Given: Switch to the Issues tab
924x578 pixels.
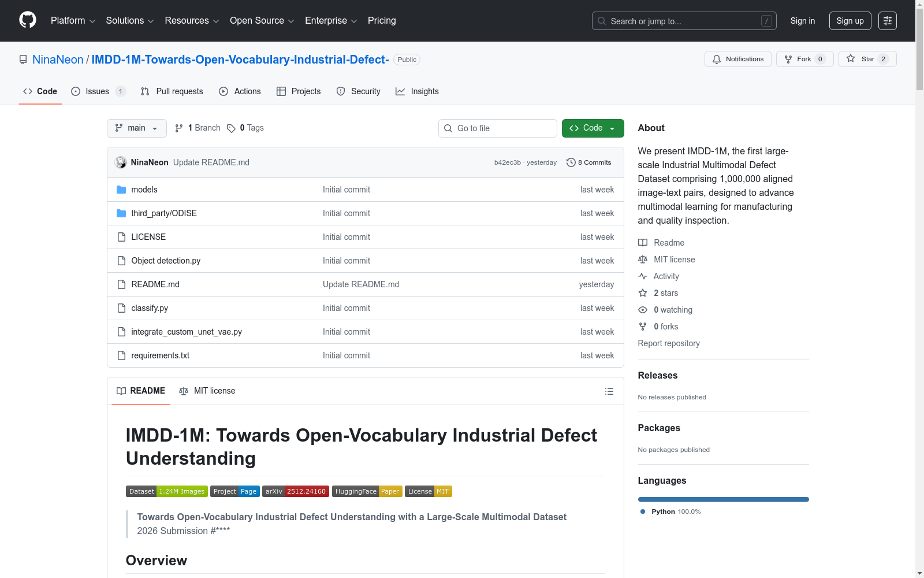Looking at the screenshot, I should pos(98,91).
